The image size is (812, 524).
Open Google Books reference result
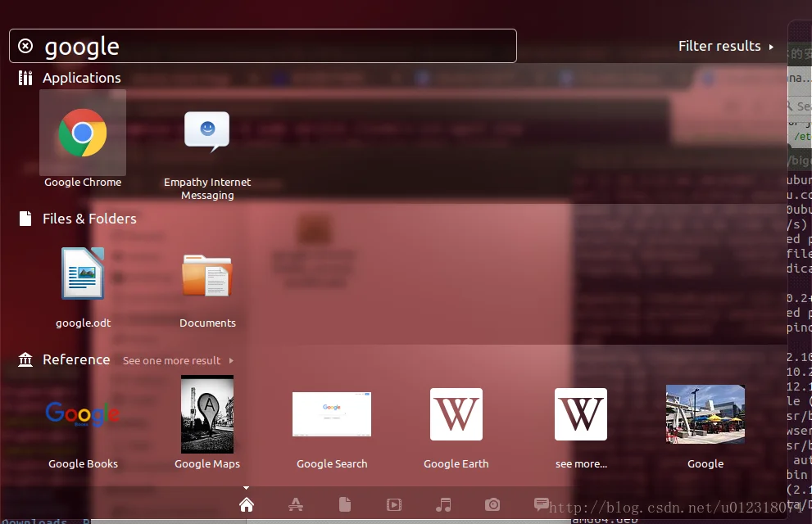pos(83,414)
